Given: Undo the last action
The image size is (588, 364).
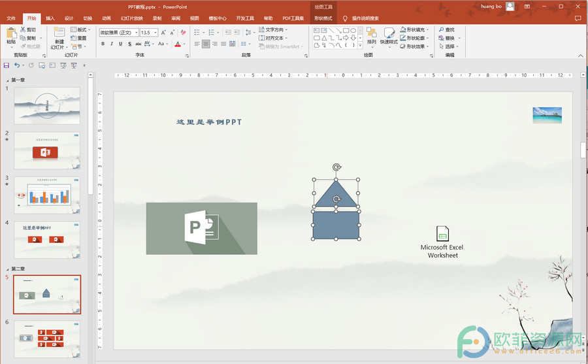Looking at the screenshot, I should (17, 65).
